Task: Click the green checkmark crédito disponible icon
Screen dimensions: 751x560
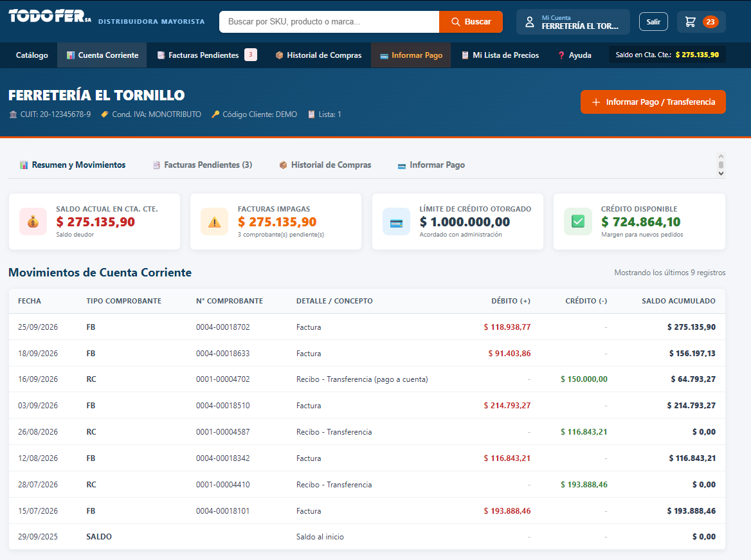Action: (578, 222)
